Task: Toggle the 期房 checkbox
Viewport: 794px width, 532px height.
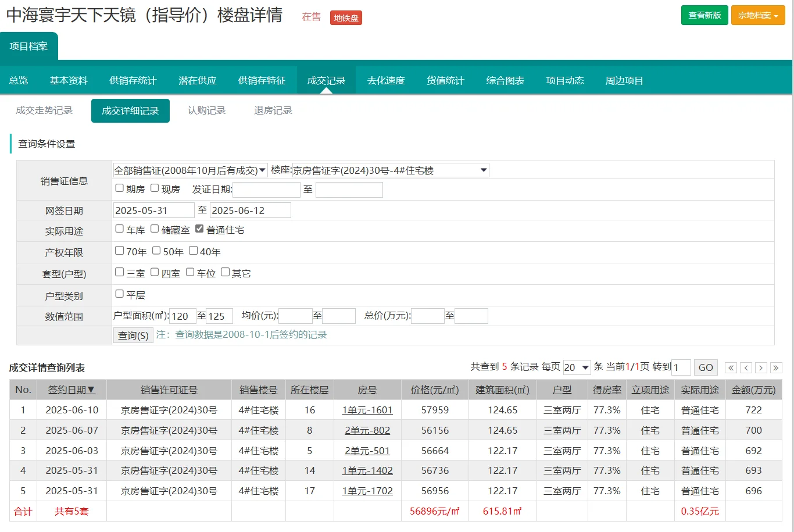Action: (x=120, y=188)
